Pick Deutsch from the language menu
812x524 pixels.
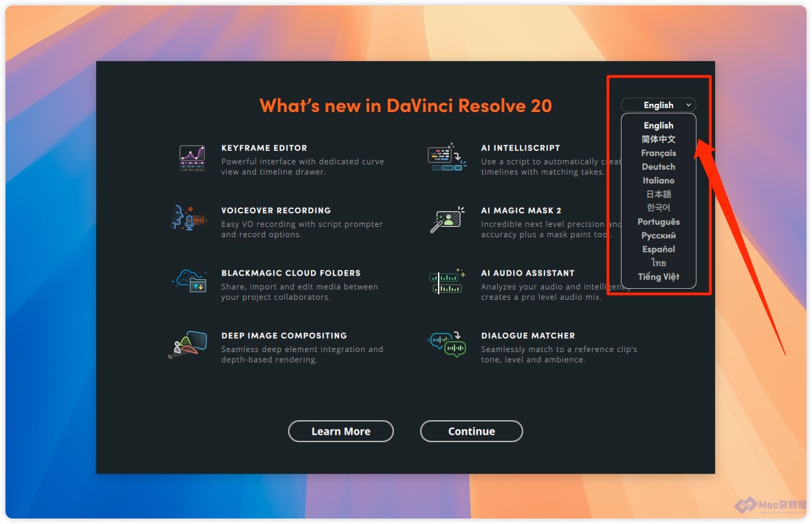pos(658,166)
